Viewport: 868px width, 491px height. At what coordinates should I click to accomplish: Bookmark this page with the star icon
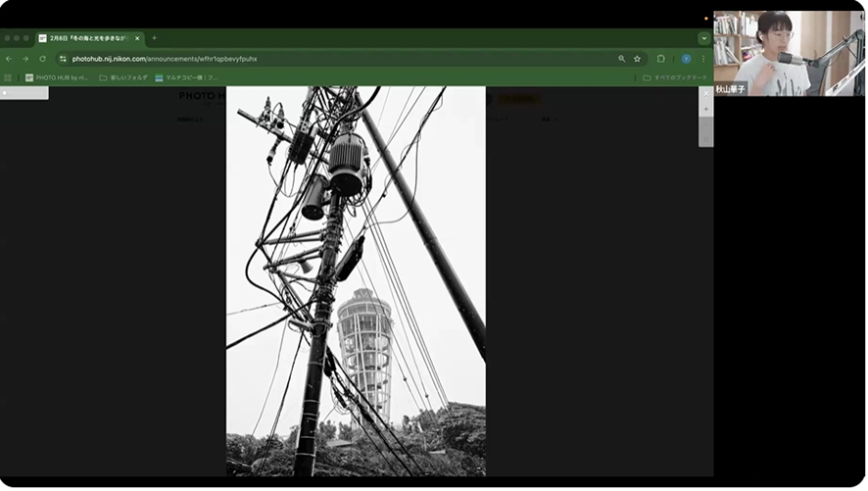click(x=637, y=59)
